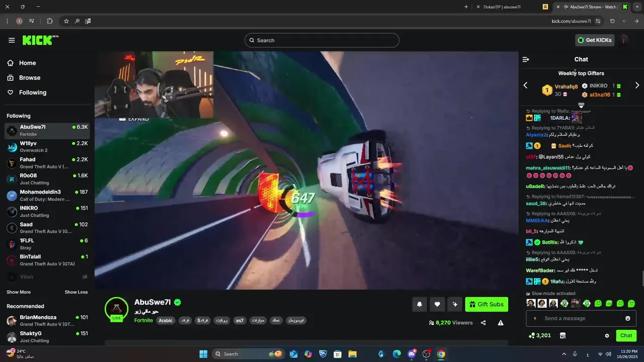The image size is (644, 362).
Task: Bookmark page with star icon
Action: (x=66, y=21)
